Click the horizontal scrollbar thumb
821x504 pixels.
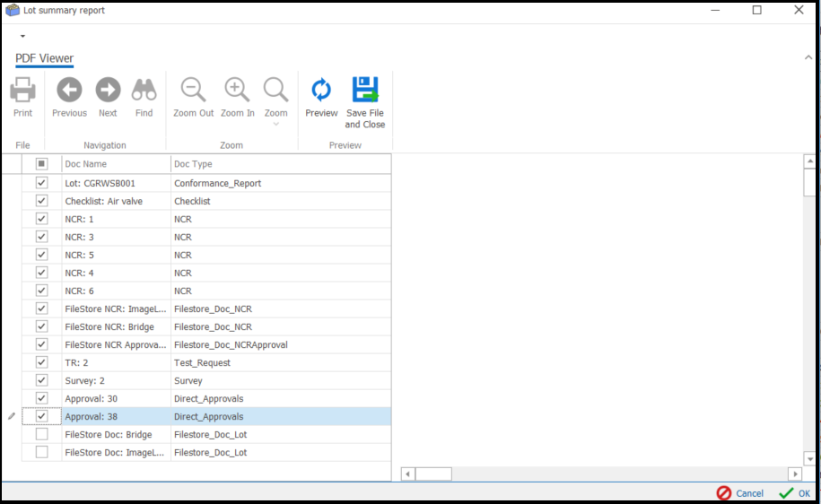coord(433,474)
